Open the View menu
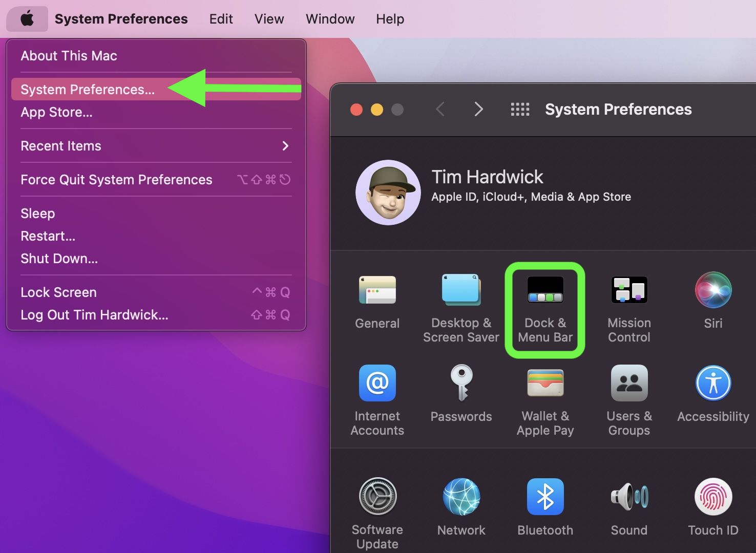The width and height of the screenshot is (756, 553). (269, 19)
